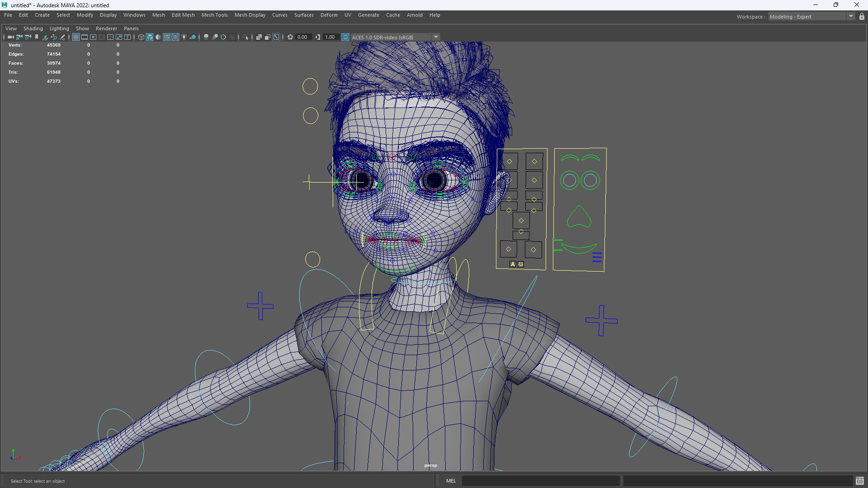Click the Motion Blur icon

pyautogui.click(x=215, y=37)
